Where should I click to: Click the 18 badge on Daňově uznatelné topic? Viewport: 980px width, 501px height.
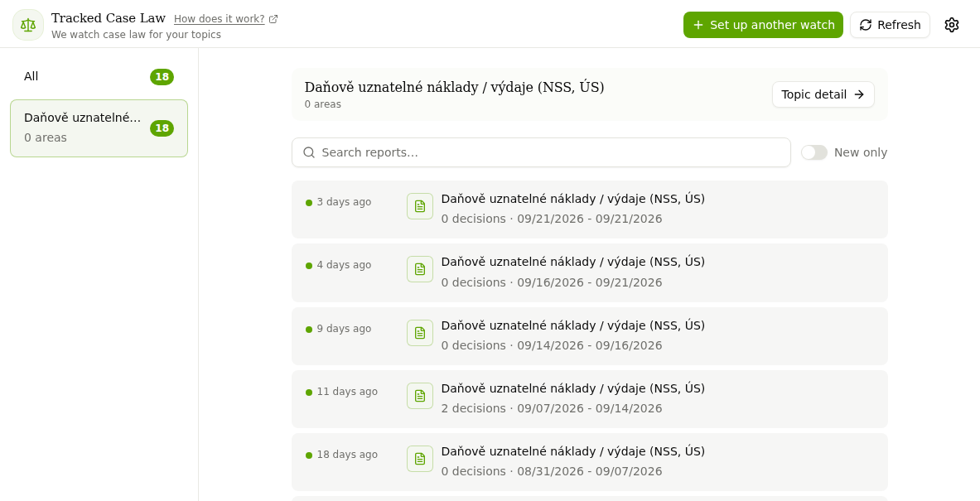162,128
